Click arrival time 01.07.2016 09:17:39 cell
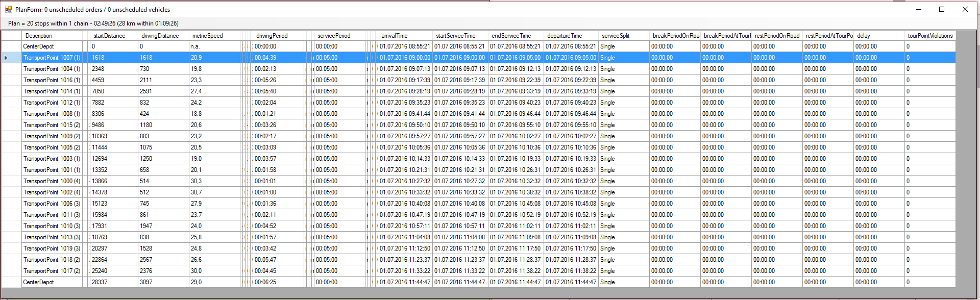 [405, 80]
